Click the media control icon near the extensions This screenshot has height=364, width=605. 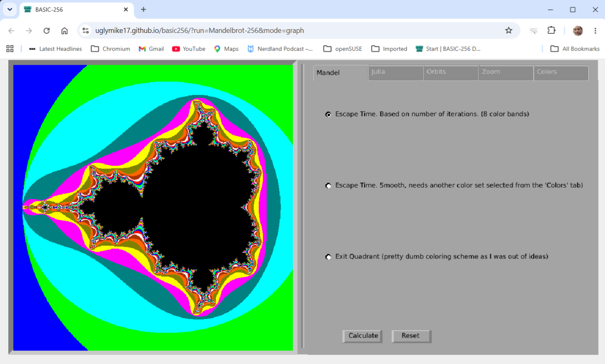[x=534, y=31]
